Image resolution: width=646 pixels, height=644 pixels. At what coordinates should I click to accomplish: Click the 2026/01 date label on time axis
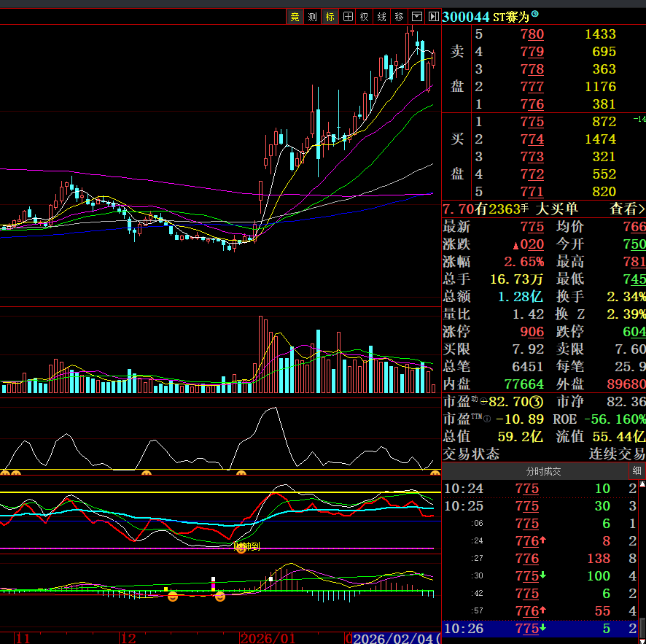click(x=268, y=638)
